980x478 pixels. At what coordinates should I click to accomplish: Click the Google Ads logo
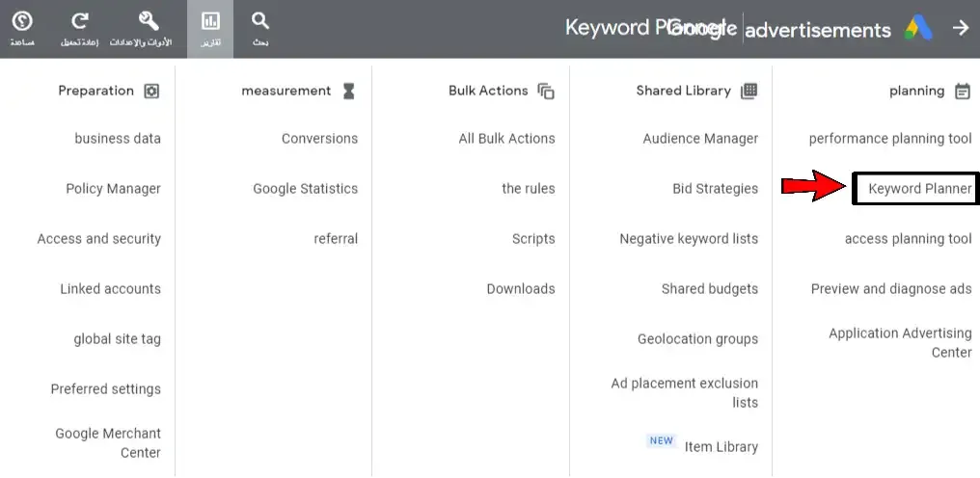[918, 28]
